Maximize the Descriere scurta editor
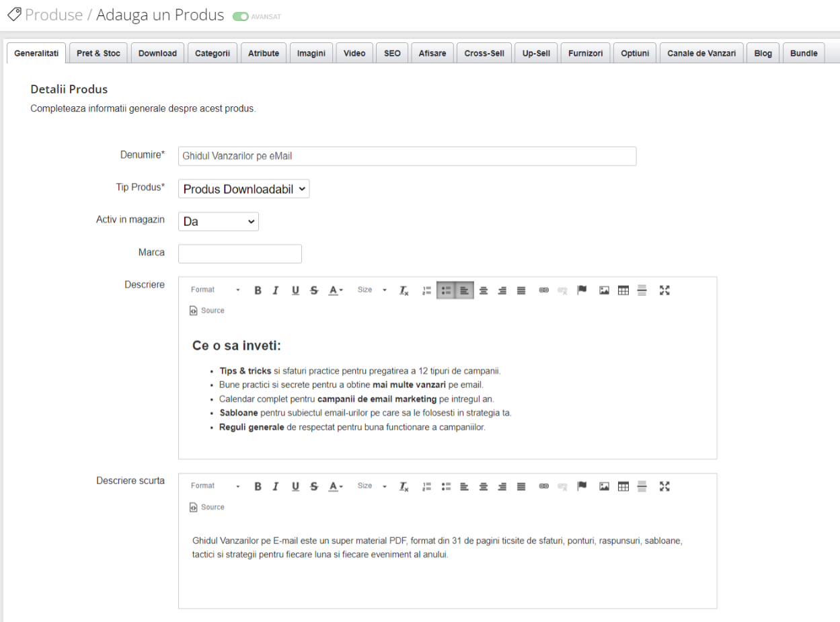Screen dimensions: 840x622 click(664, 486)
